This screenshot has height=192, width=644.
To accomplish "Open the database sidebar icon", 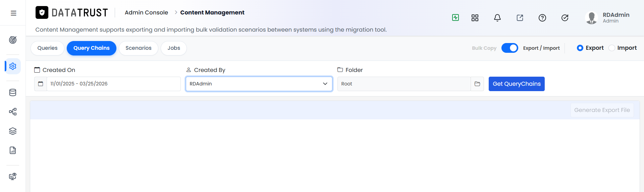I will (13, 92).
